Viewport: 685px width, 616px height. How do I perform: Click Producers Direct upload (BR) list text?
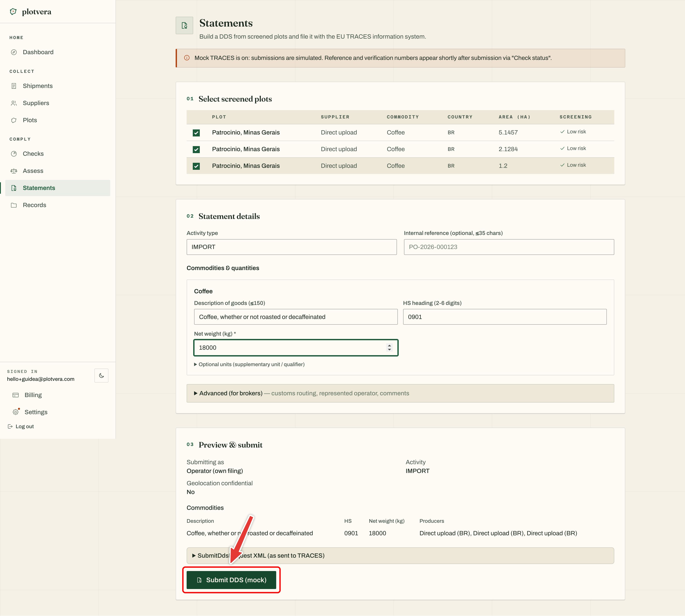[498, 534]
